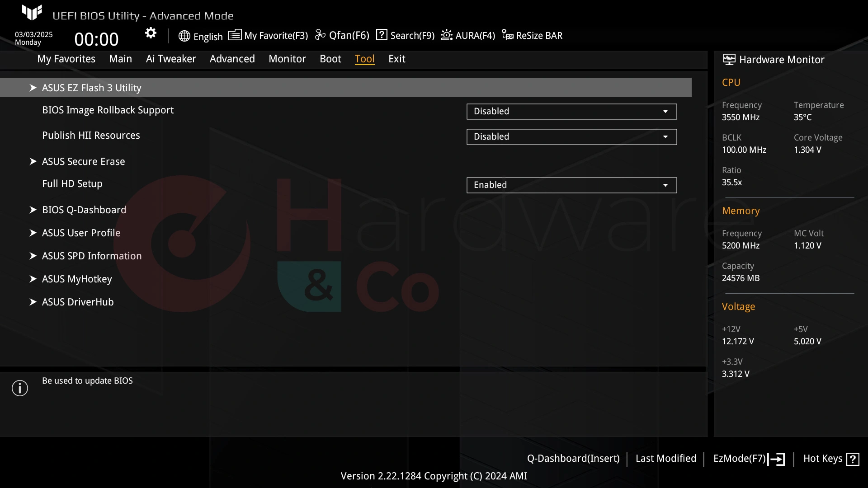Click Publish HII Resources label
The image size is (868, 488).
[91, 136]
